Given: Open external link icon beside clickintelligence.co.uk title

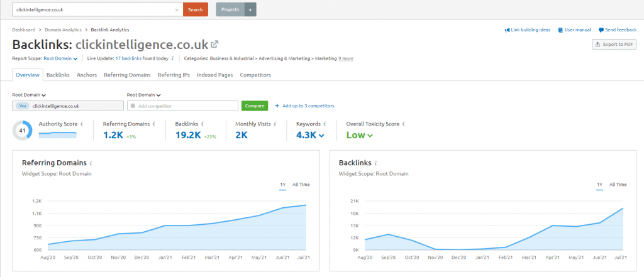Looking at the screenshot, I should point(214,44).
